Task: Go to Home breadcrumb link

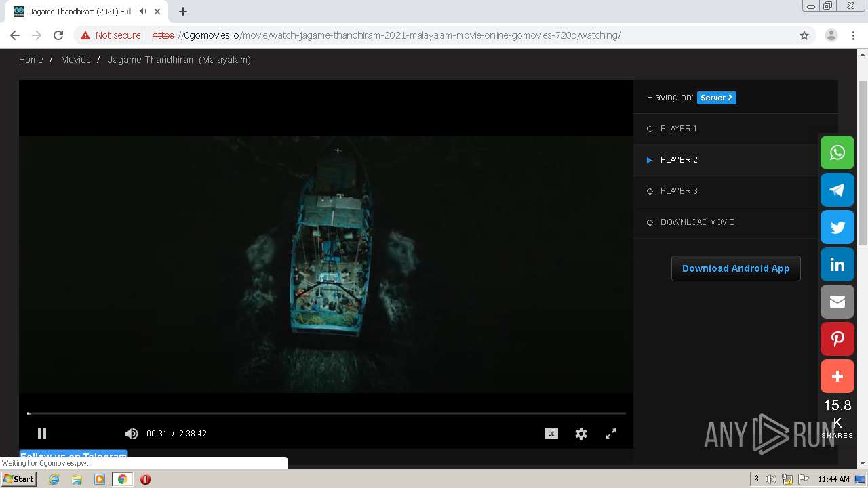Action: point(31,60)
